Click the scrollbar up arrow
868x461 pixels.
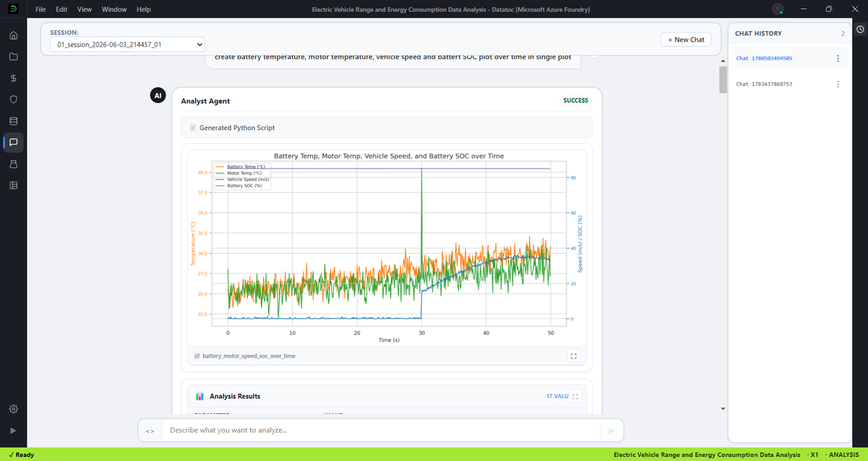pyautogui.click(x=723, y=61)
